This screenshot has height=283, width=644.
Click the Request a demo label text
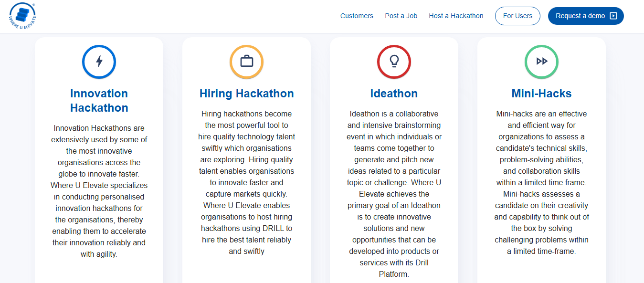click(580, 16)
